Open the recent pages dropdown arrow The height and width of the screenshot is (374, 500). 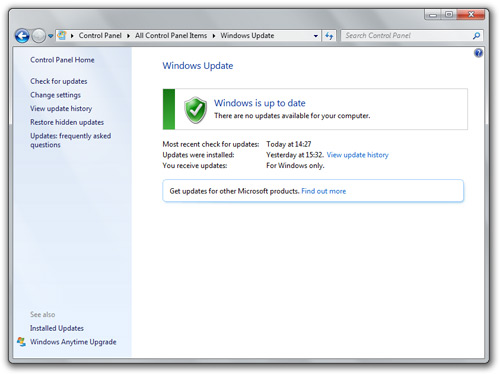click(x=50, y=36)
